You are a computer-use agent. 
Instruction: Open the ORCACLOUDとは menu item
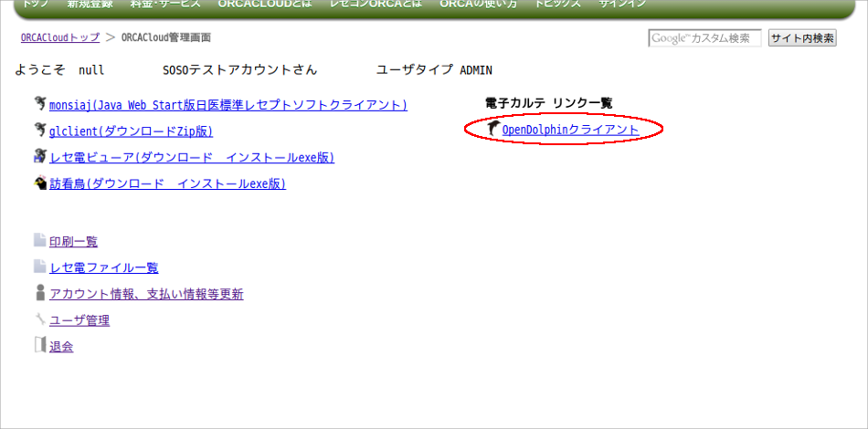click(265, 4)
